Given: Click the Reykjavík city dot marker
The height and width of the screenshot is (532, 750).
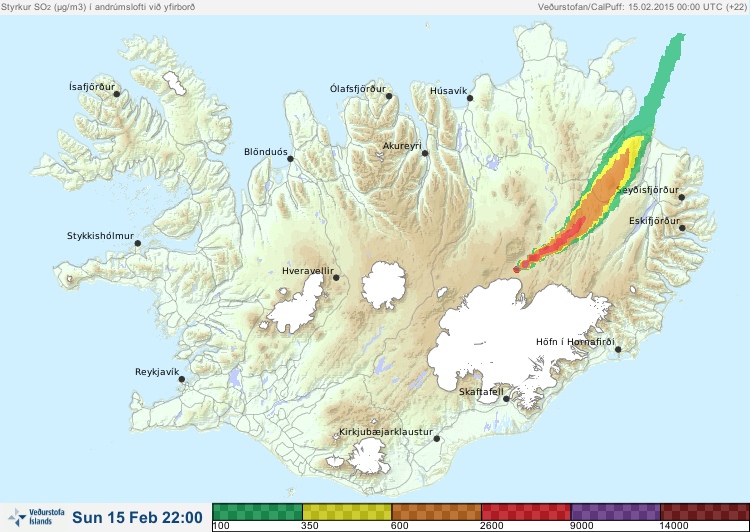Looking at the screenshot, I should click(x=182, y=379).
